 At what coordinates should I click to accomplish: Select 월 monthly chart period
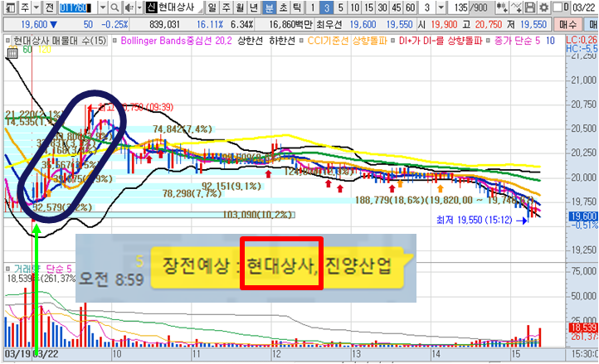(240, 7)
